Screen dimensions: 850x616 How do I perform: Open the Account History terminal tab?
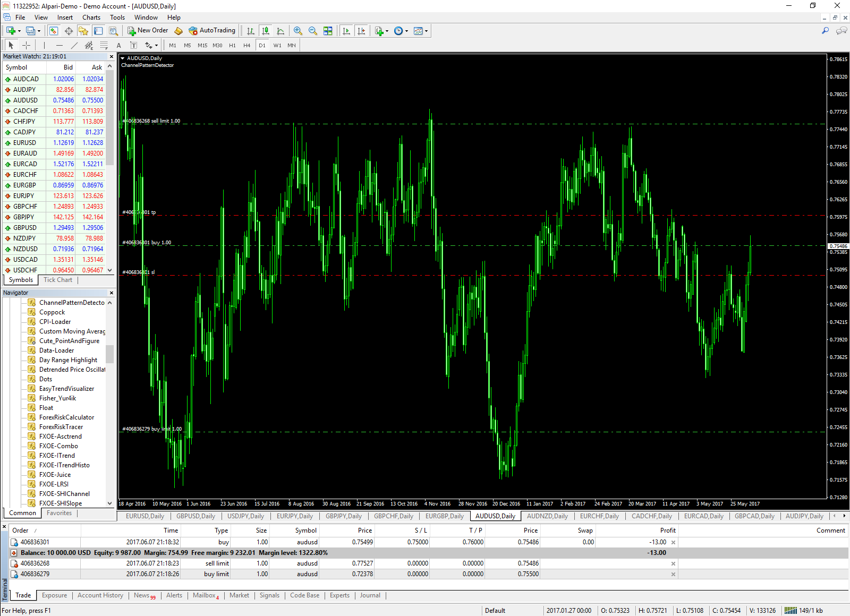click(x=100, y=595)
